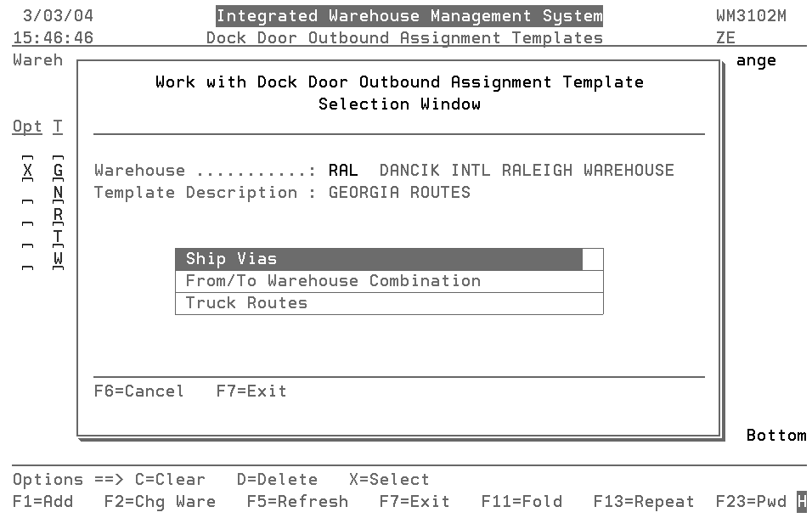
Task: Click the highlighted H indicator at bottom right
Action: click(x=801, y=502)
